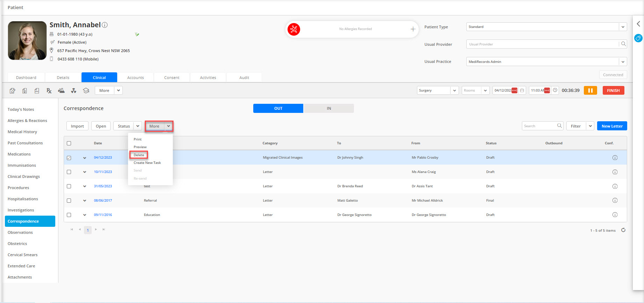Viewport: 644px width, 303px height.
Task: Switch correspondence to IN
Action: [x=329, y=108]
